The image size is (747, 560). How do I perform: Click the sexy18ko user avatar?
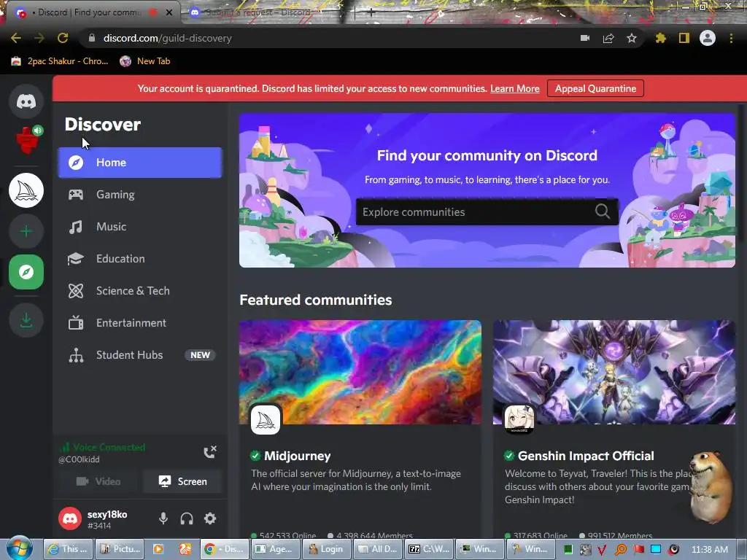pos(70,518)
